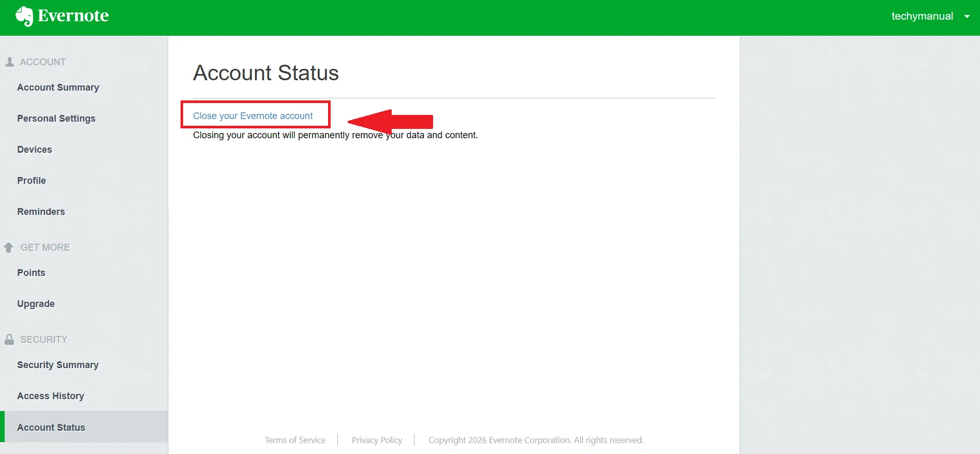This screenshot has width=980, height=454.
Task: Click the copyright Evernote Corporation text
Action: tap(536, 440)
